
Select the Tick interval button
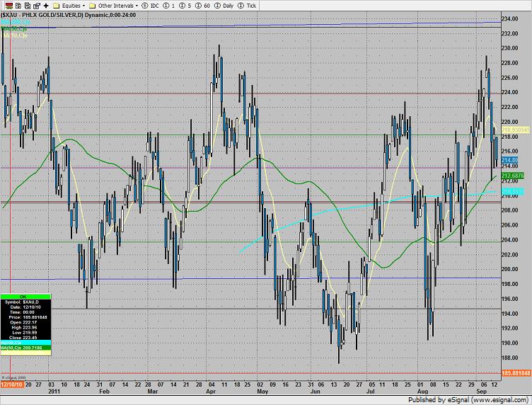click(x=247, y=6)
